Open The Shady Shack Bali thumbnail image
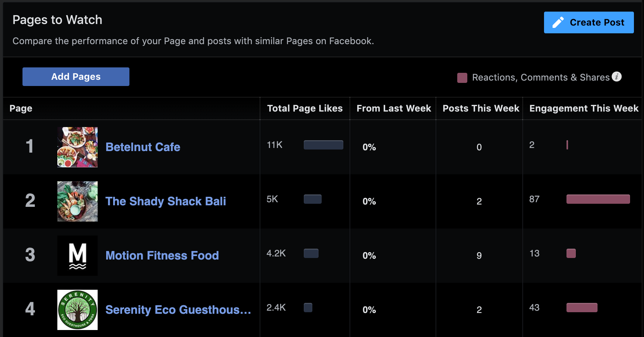The height and width of the screenshot is (337, 644). tap(77, 201)
